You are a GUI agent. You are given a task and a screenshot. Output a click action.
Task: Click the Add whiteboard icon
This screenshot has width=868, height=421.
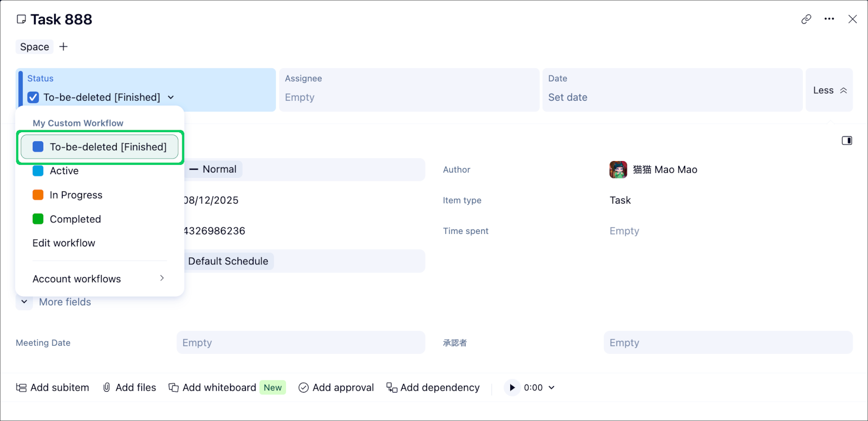tap(174, 388)
